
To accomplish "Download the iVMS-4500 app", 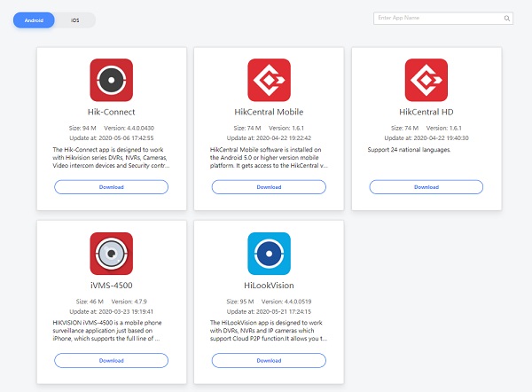I will pos(111,360).
